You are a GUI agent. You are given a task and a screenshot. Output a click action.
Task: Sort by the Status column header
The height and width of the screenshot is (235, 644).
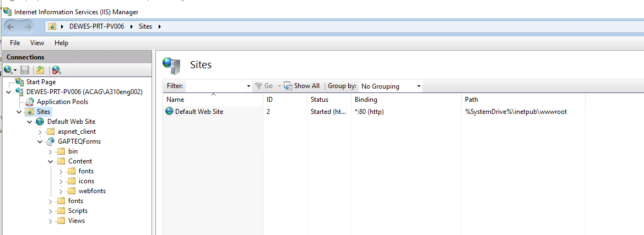point(329,100)
